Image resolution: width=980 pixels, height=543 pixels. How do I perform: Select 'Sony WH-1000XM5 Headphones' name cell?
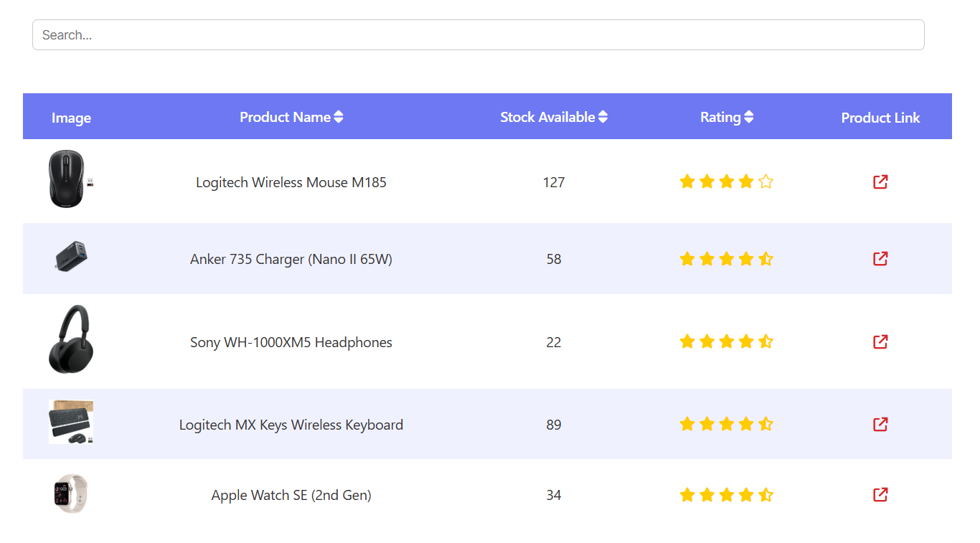click(x=291, y=342)
